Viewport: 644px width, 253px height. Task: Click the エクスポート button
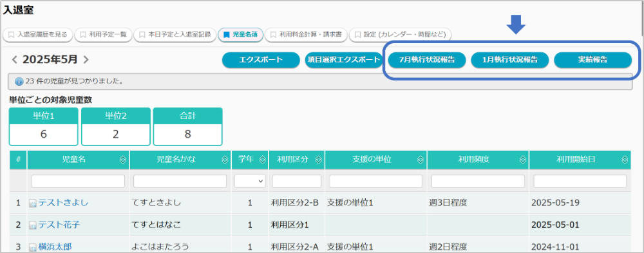coord(261,60)
